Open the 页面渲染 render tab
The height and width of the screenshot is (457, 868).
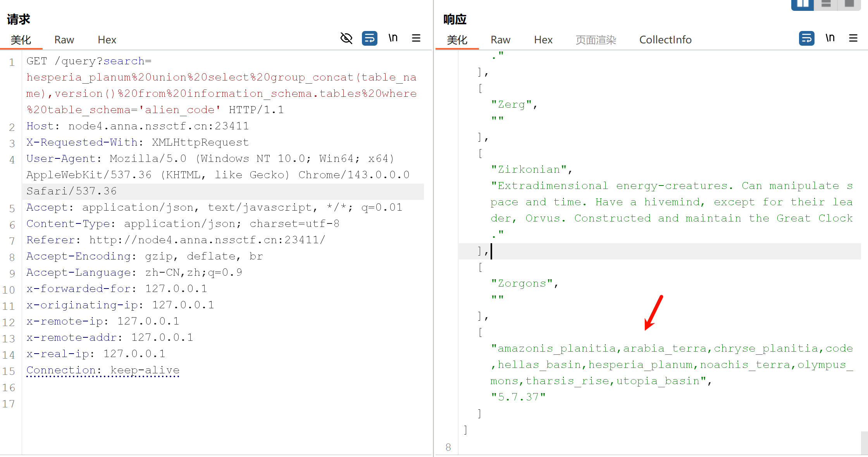click(596, 40)
